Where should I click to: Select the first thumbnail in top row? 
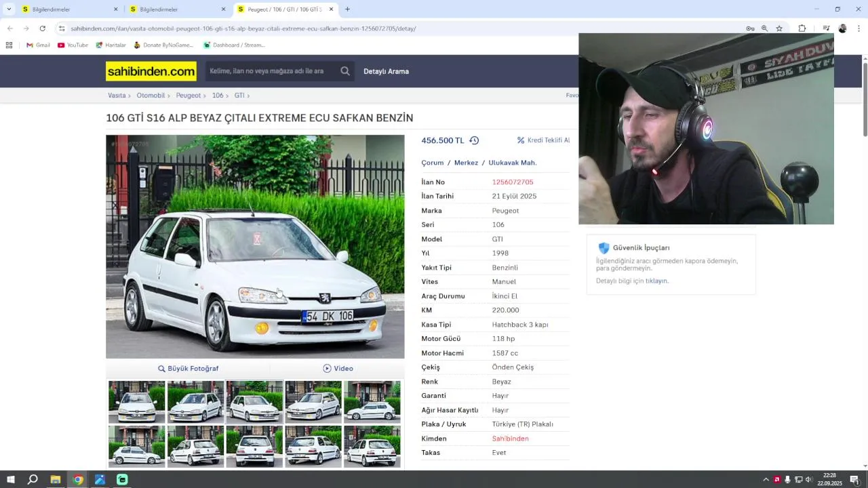(x=136, y=402)
